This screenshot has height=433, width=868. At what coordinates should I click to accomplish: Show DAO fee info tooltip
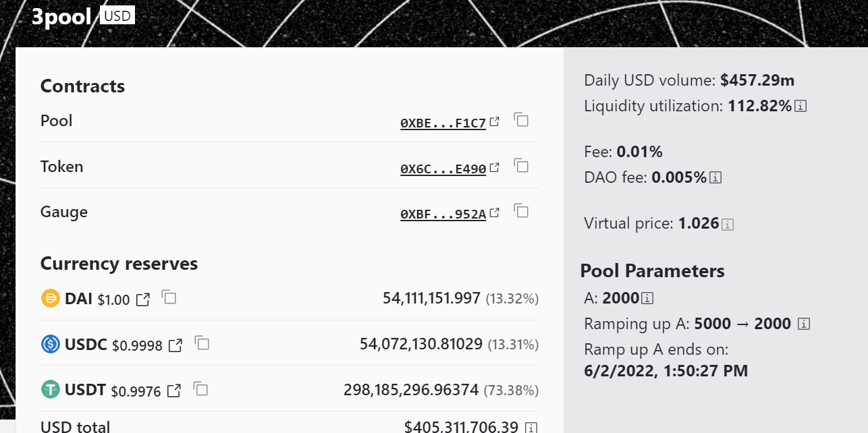pyautogui.click(x=716, y=178)
